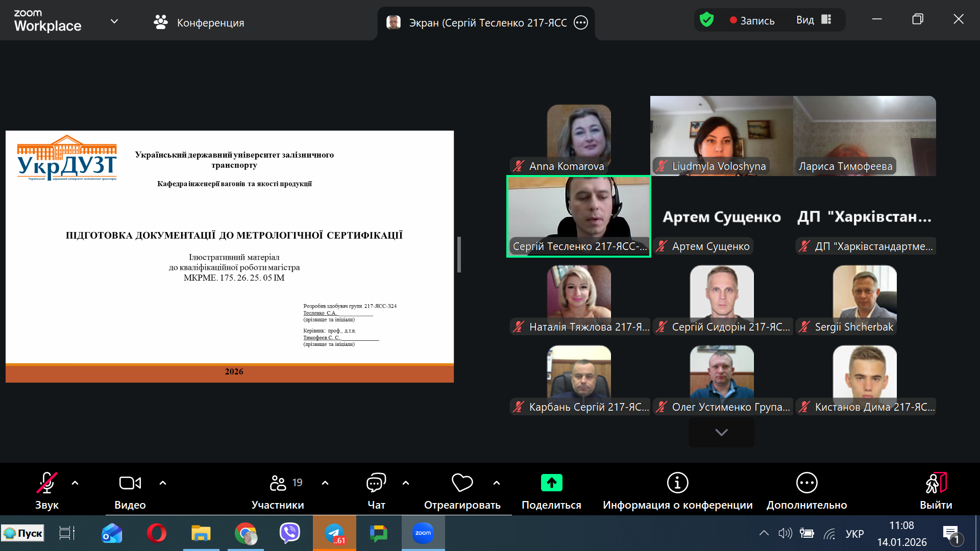The height and width of the screenshot is (551, 980).
Task: Open the More options ellipsis in toolbar
Action: tap(806, 483)
